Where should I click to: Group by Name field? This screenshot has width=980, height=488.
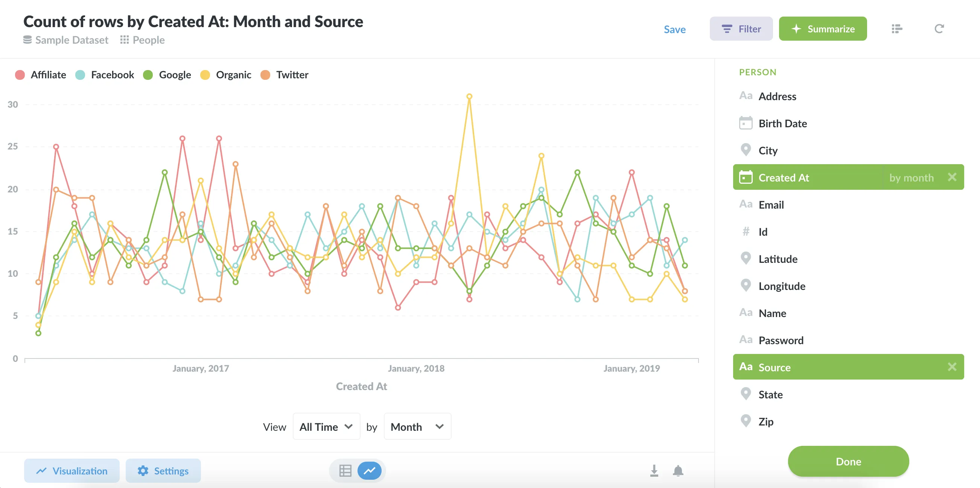tap(848, 313)
